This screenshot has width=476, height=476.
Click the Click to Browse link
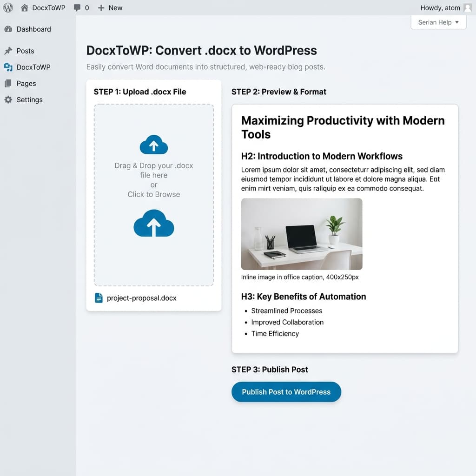click(153, 194)
